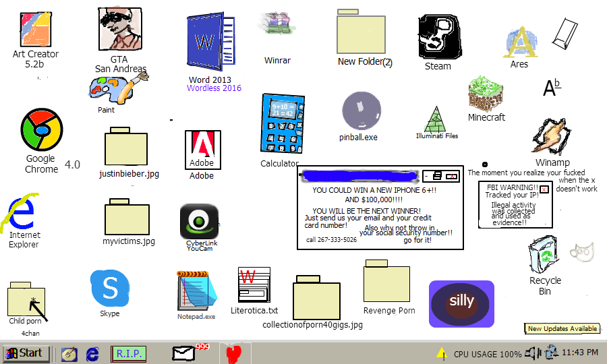Launch the Winamp lightning icon
This screenshot has height=364, width=607.
552,138
